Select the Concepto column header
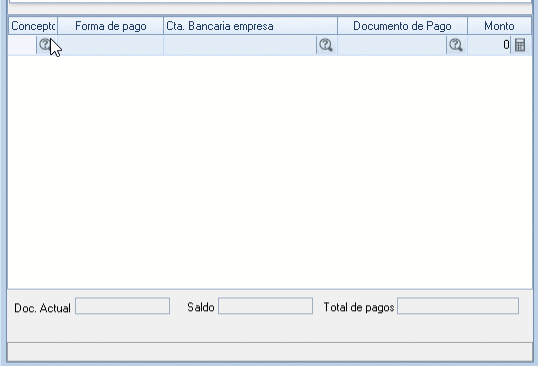This screenshot has width=538, height=366. 33,26
